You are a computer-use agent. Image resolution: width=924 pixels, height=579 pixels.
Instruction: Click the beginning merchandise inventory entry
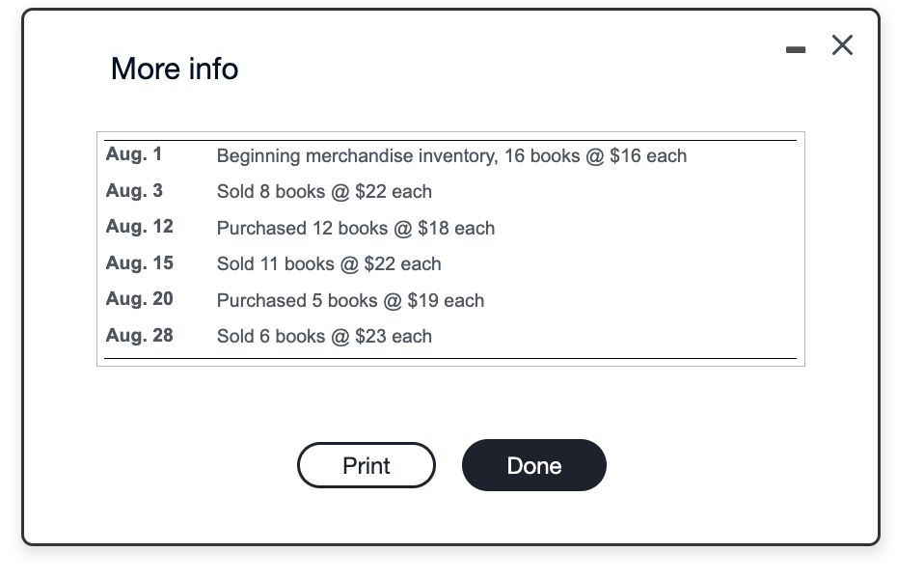tap(451, 155)
